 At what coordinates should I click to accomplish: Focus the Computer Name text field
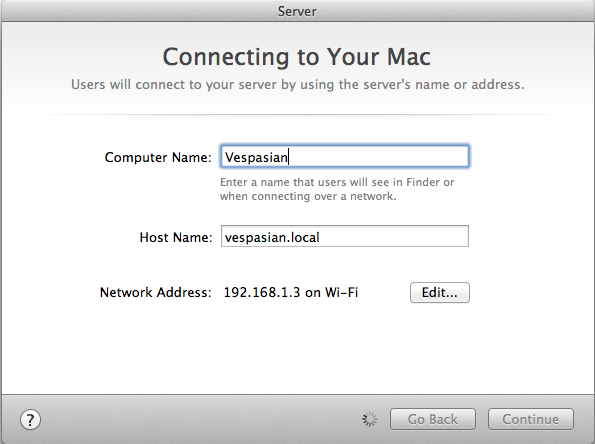pos(345,156)
